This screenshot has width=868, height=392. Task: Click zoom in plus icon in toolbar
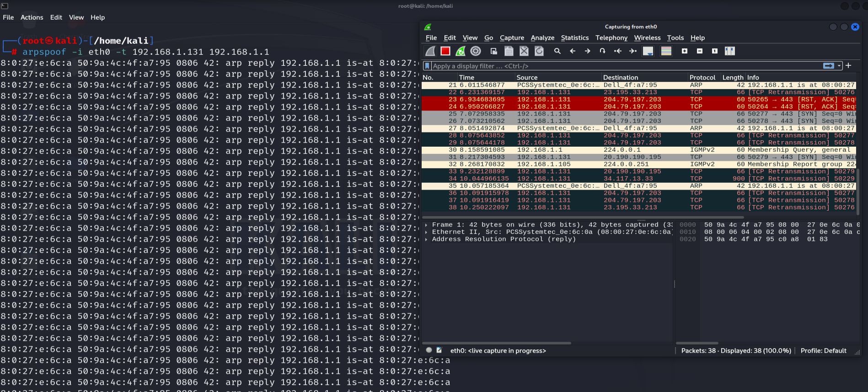click(685, 51)
